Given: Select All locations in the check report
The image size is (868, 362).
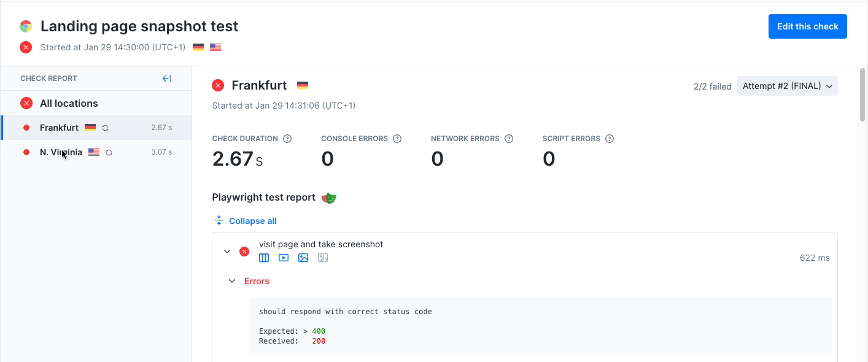Looking at the screenshot, I should 69,103.
